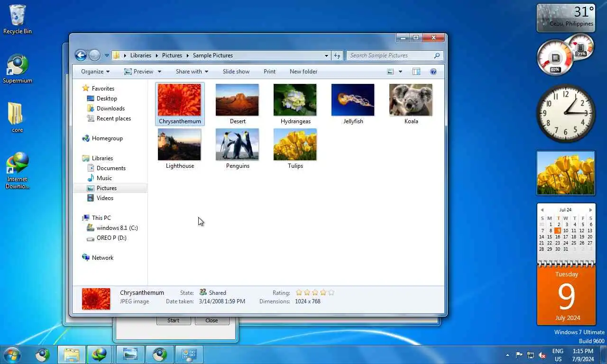This screenshot has width=607, height=364.
Task: Open the Organize menu
Action: point(95,72)
